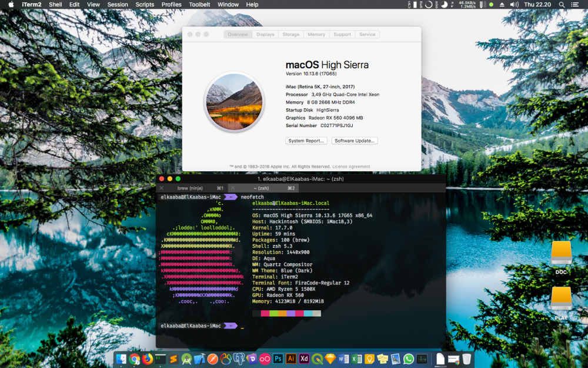Click the iTerm terminal icon in dock

[x=161, y=359]
